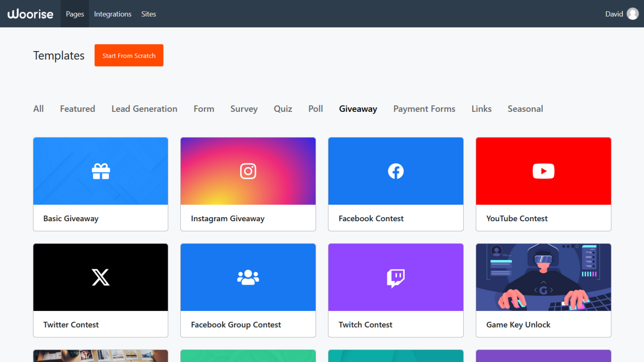Select the Seasonal tab
The image size is (644, 362).
tap(525, 109)
